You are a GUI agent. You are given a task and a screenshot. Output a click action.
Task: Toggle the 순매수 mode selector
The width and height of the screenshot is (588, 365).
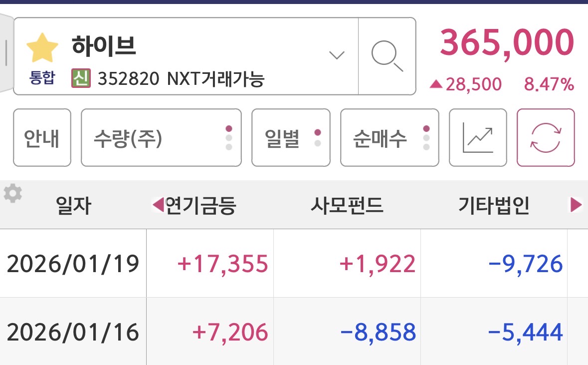[390, 138]
